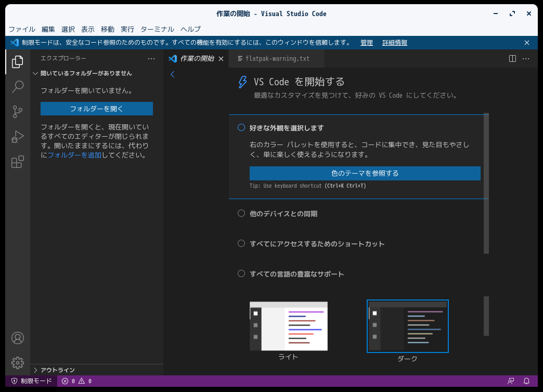
Task: Click the walkthrough steps list scrollbar
Action: point(486,183)
